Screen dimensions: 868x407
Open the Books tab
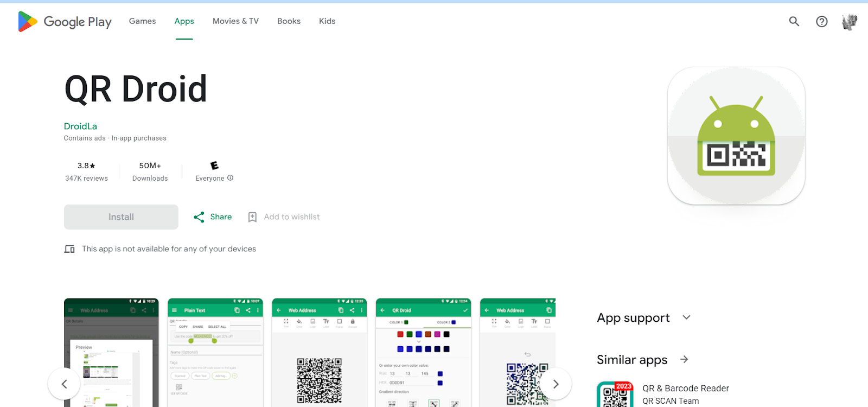[289, 21]
